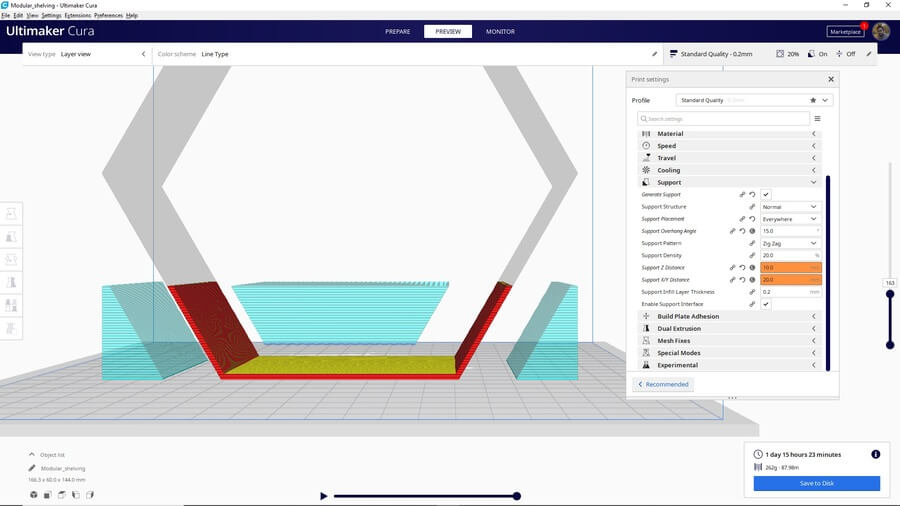The image size is (900, 506).
Task: Open the Extensions menu
Action: (x=77, y=15)
